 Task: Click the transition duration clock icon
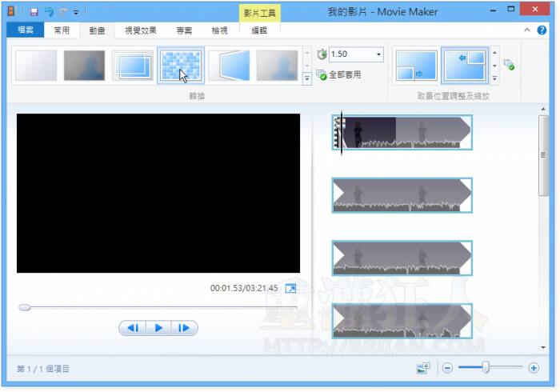(322, 54)
